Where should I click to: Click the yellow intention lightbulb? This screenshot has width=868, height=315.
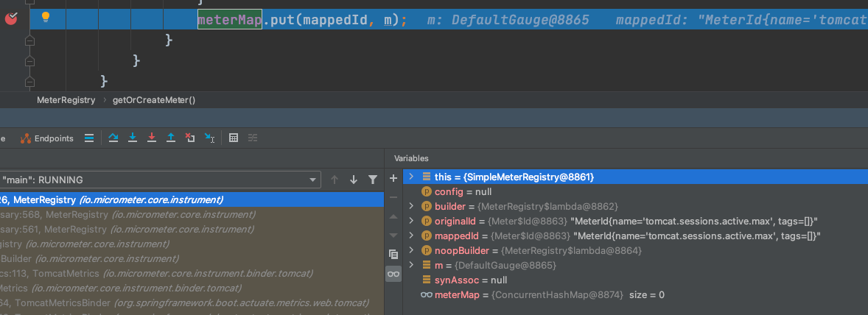tap(46, 17)
